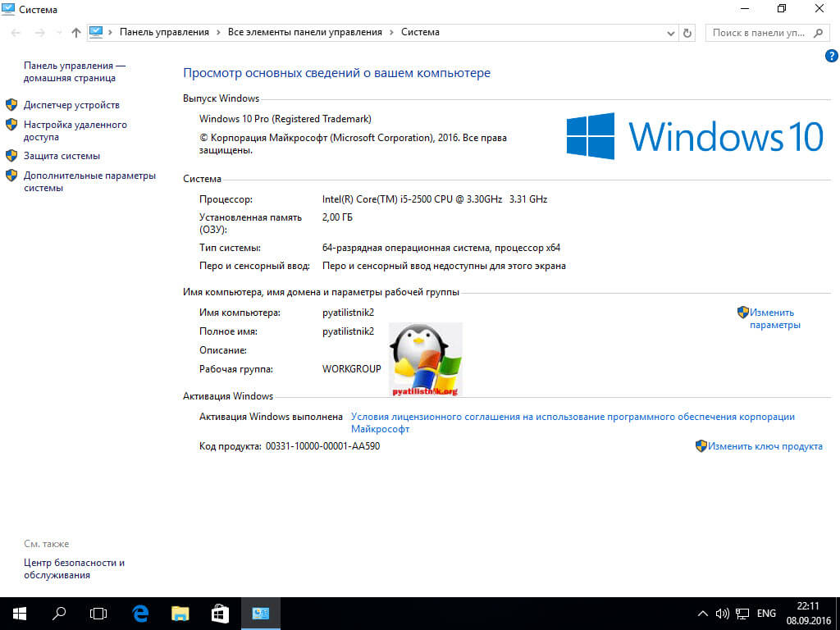
Task: Click the refresh button in address bar
Action: 688,33
